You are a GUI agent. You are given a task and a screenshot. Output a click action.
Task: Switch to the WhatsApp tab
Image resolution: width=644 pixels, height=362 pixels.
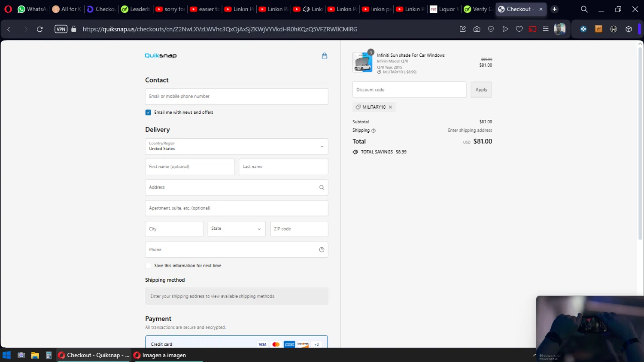(x=32, y=9)
